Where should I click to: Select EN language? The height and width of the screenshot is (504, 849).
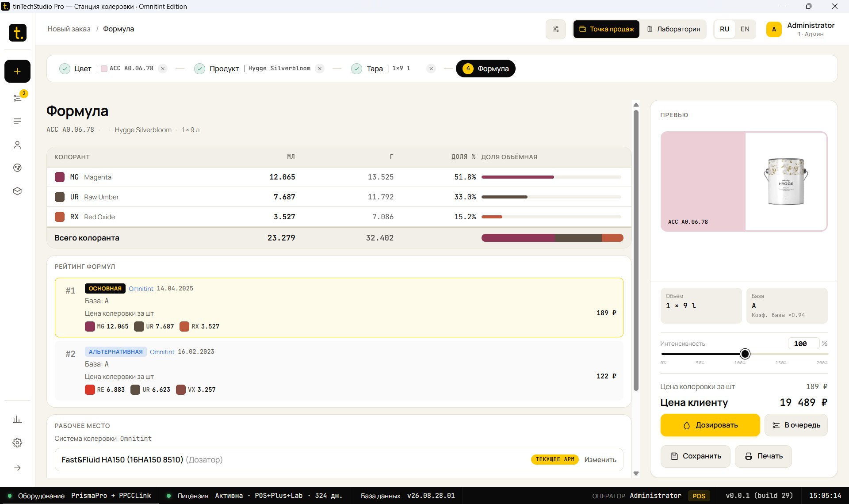(745, 29)
